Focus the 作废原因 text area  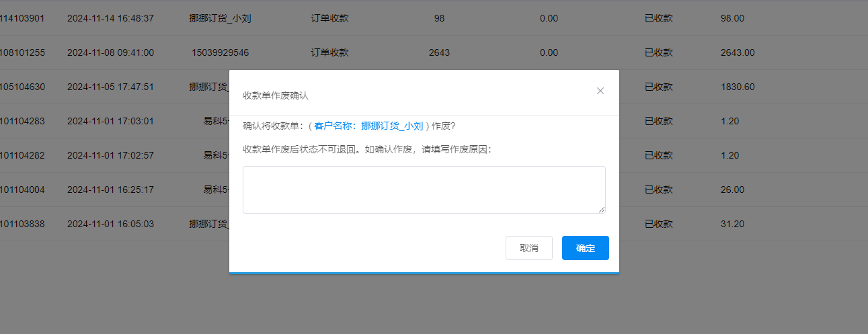tap(424, 190)
